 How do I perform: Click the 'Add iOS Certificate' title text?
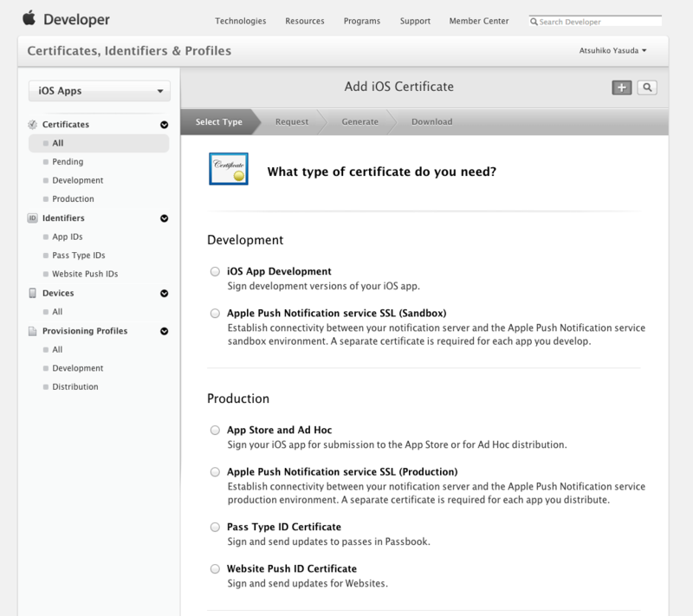399,87
